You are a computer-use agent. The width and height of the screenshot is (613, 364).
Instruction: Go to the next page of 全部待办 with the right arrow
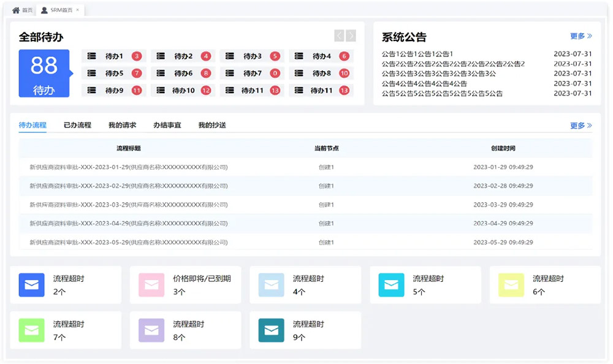[351, 36]
